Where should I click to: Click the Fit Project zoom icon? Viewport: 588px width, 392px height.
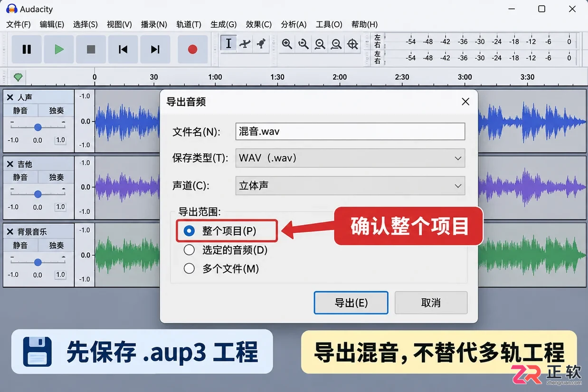[x=336, y=44]
